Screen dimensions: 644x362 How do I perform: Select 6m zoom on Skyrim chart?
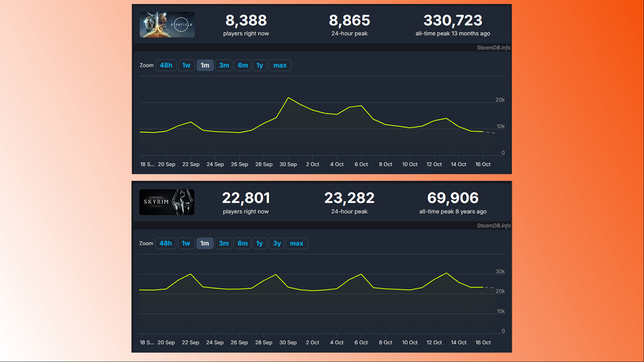242,243
